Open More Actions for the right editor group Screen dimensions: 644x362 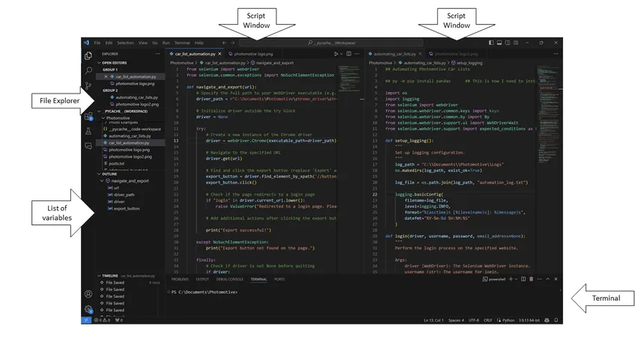point(556,54)
